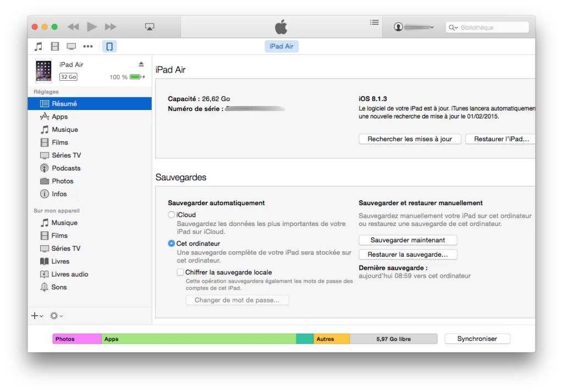Switch to the iPad Air tab
This screenshot has width=563, height=392.
point(281,46)
